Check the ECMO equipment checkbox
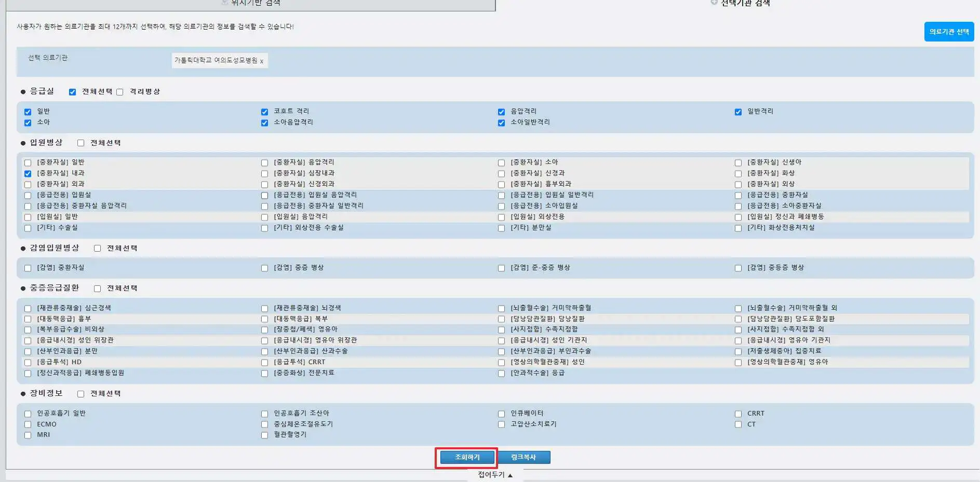 click(28, 424)
